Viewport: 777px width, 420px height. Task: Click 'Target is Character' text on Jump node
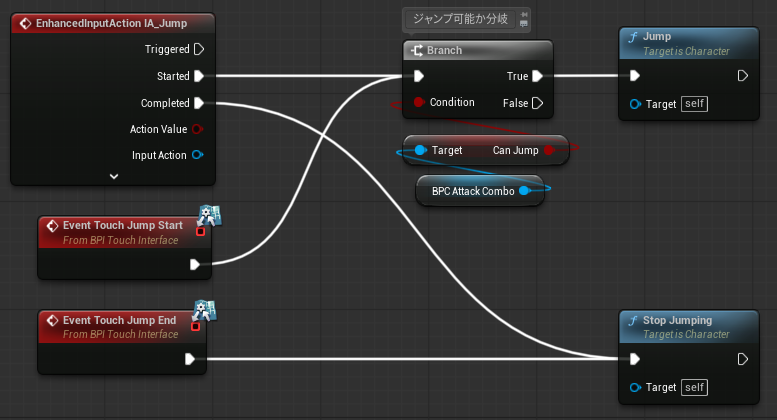pyautogui.click(x=686, y=51)
